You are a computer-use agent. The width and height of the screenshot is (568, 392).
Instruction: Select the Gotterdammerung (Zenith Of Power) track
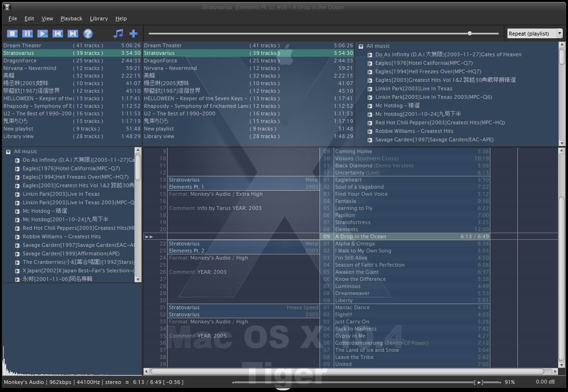(406, 343)
